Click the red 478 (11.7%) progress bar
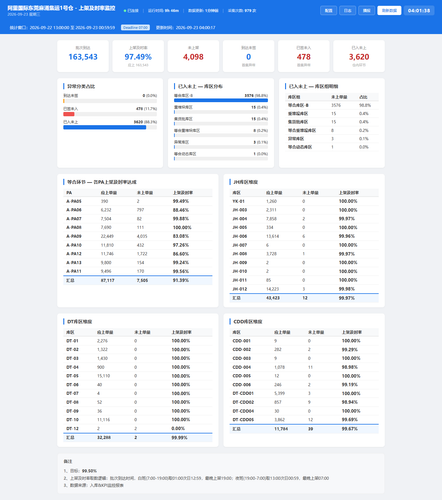 point(69,114)
